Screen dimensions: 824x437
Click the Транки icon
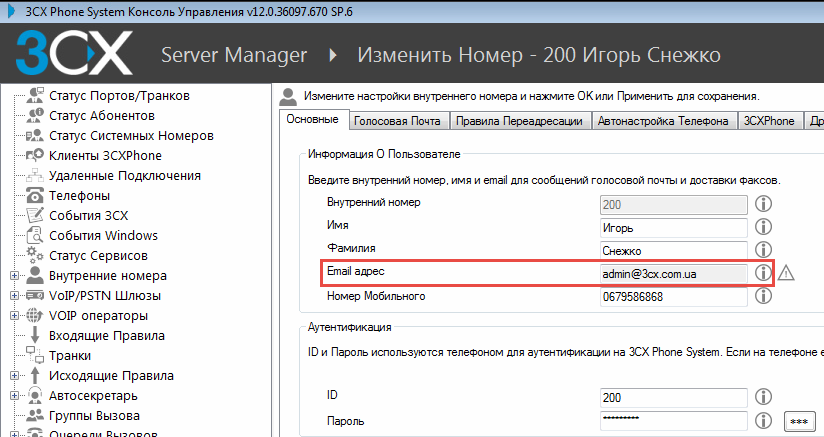tap(35, 355)
